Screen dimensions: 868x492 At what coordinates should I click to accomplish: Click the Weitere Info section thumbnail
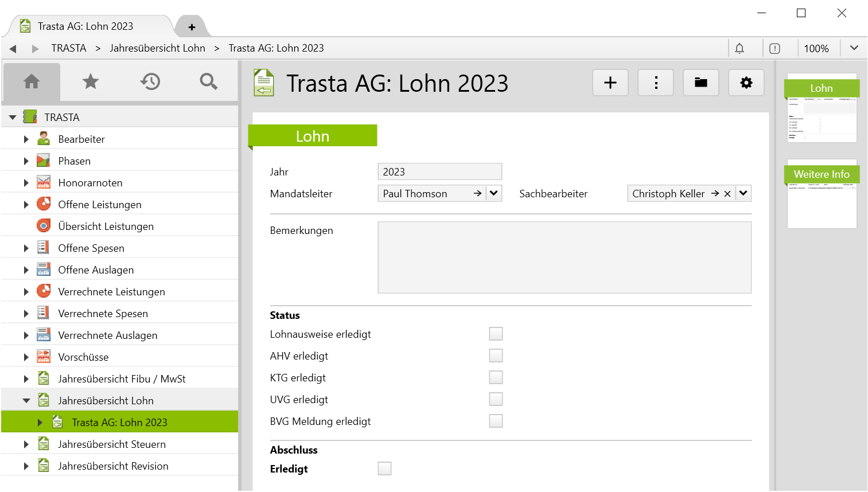tap(822, 194)
